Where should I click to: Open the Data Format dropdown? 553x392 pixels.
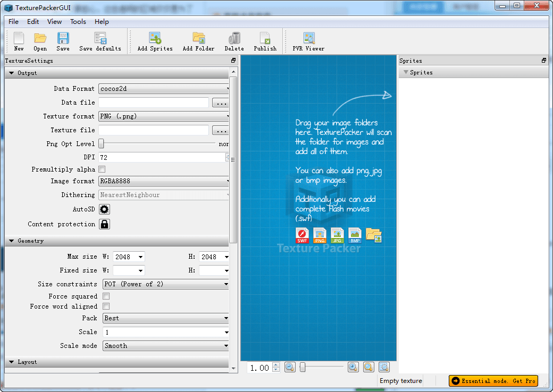(x=163, y=89)
